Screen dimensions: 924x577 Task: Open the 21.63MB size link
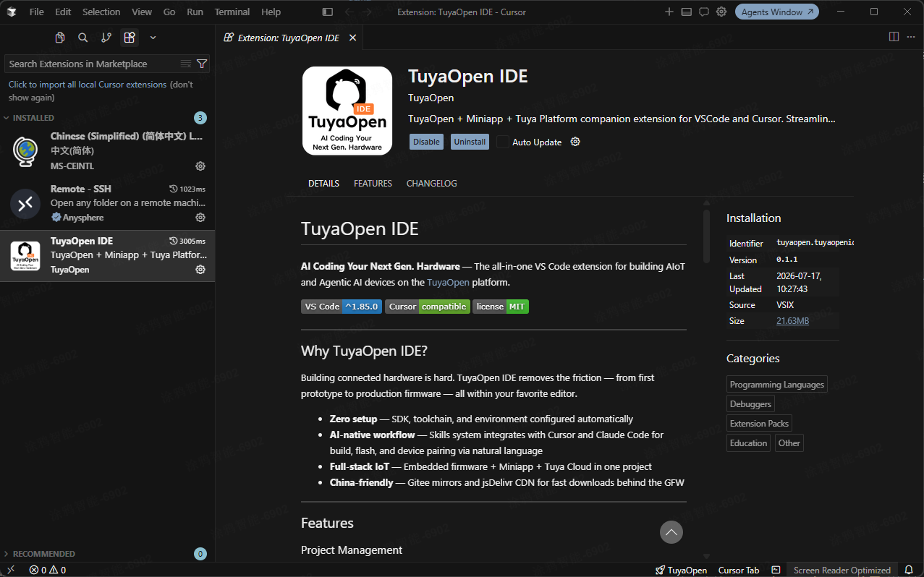click(x=792, y=320)
